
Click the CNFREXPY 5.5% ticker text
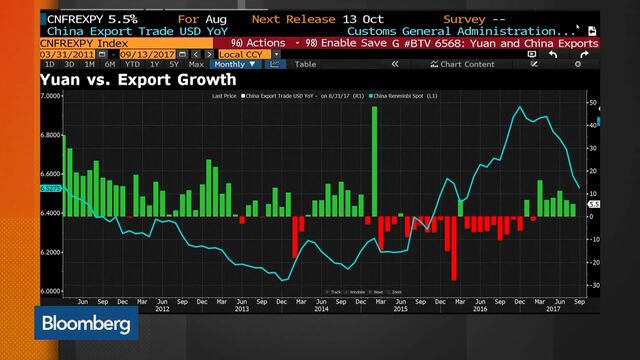point(92,19)
